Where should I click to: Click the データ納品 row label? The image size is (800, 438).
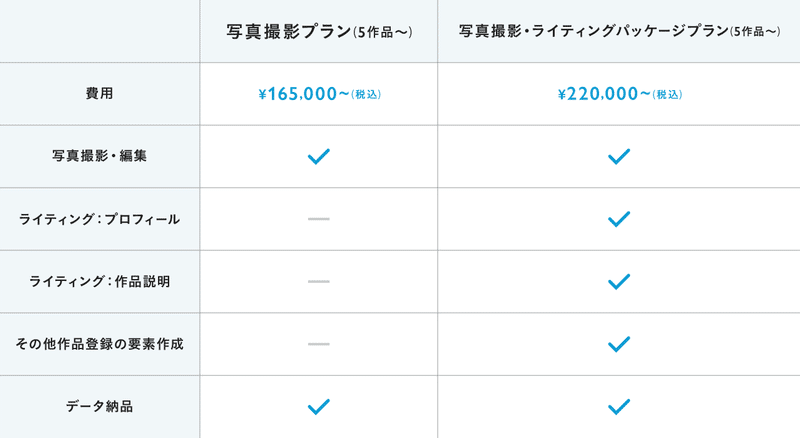click(99, 406)
